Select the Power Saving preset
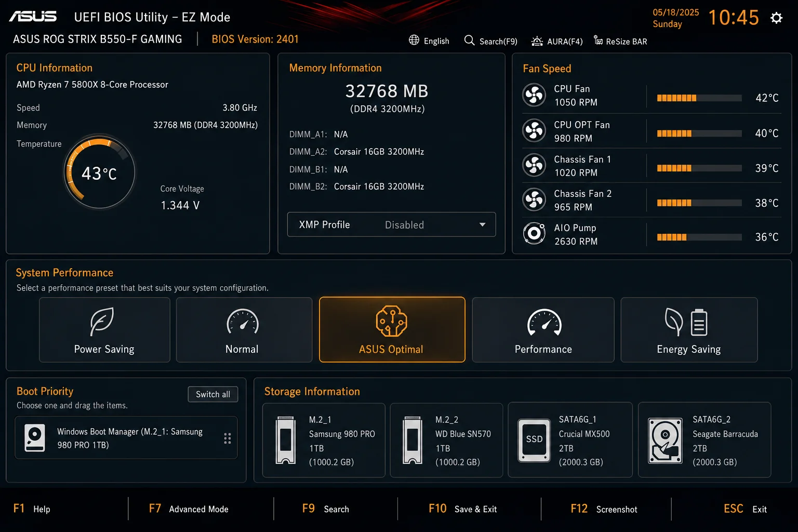 pyautogui.click(x=104, y=330)
